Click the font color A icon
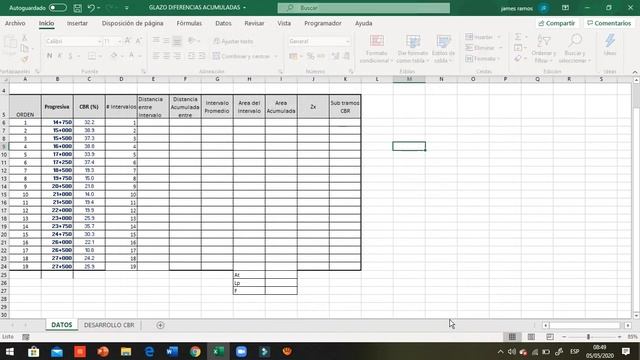Screen dimensions: 640x360 coord(131,56)
